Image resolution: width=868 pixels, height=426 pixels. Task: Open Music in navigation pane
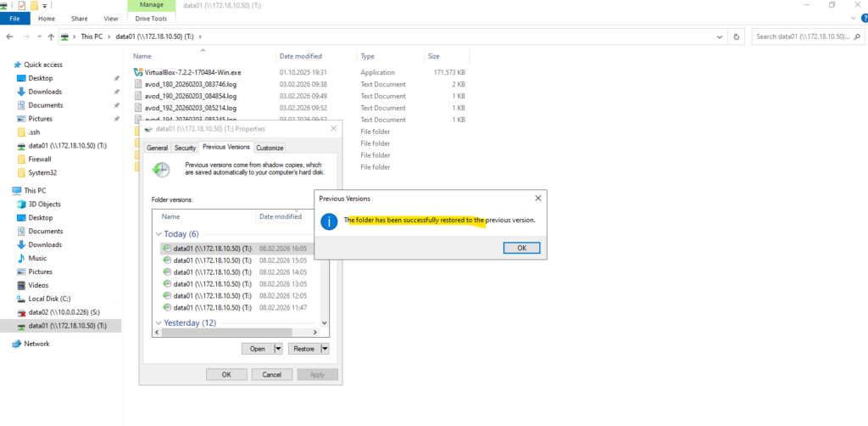37,258
